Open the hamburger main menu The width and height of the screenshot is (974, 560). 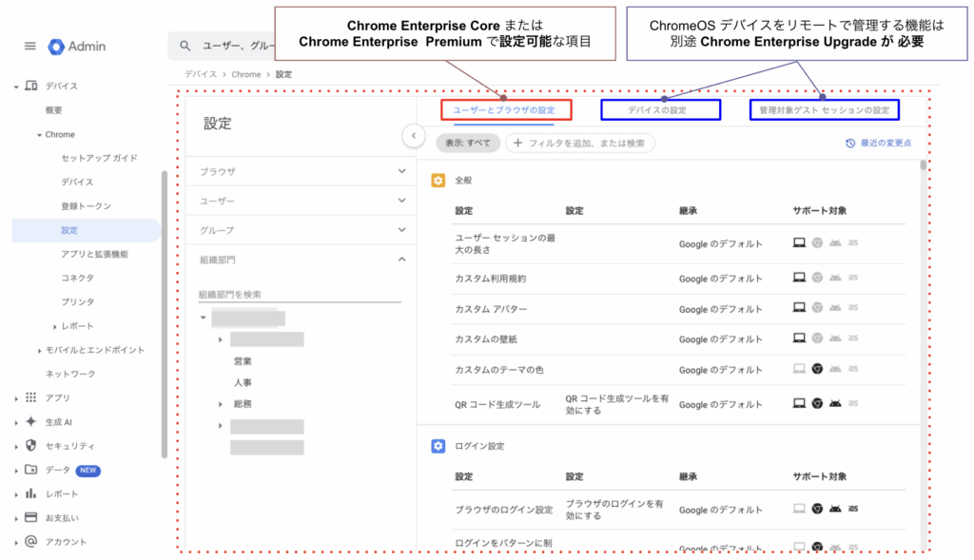(x=29, y=46)
